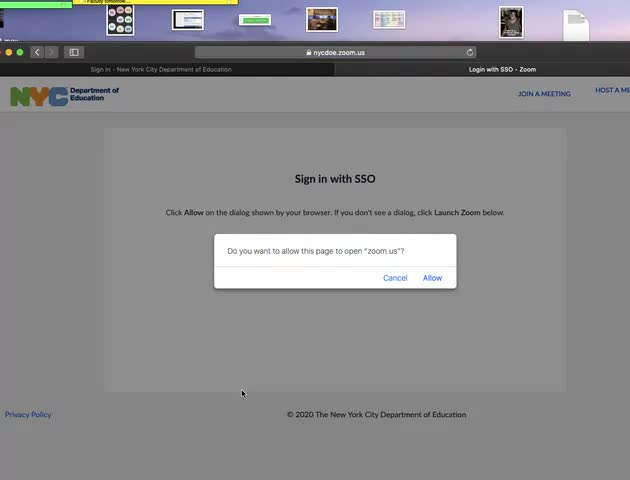Open the portrait photo thumbnail on the desktop
Viewport: 630px width, 480px height.
pos(511,22)
